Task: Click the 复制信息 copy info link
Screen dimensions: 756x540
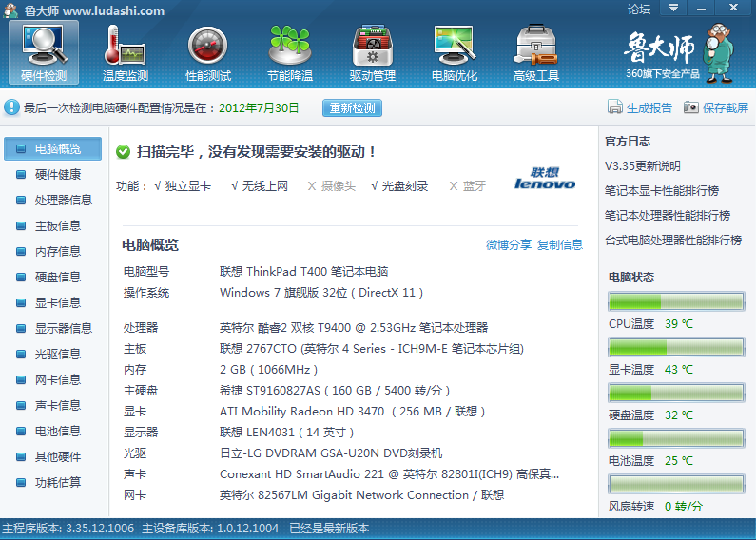Action: [560, 245]
